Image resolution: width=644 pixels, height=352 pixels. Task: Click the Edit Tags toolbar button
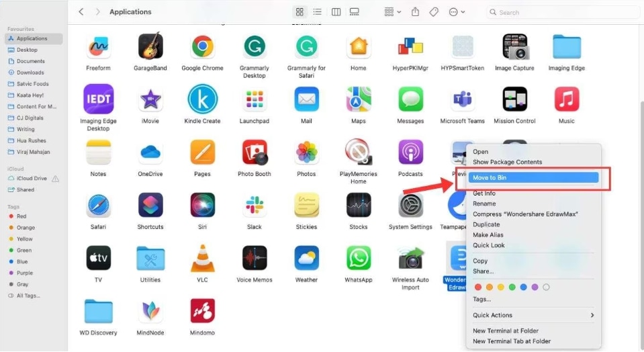click(x=434, y=12)
